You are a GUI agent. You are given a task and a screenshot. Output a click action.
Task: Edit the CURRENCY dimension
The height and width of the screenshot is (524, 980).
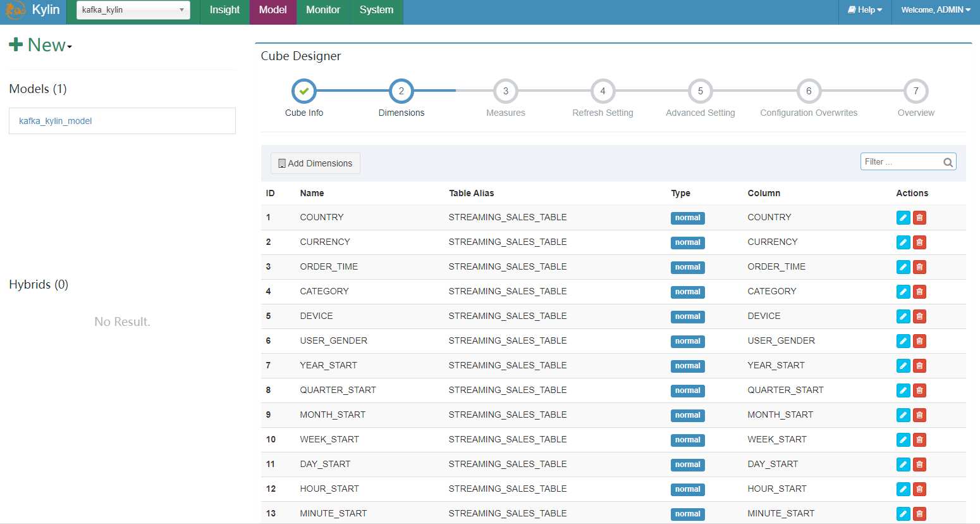click(x=903, y=242)
